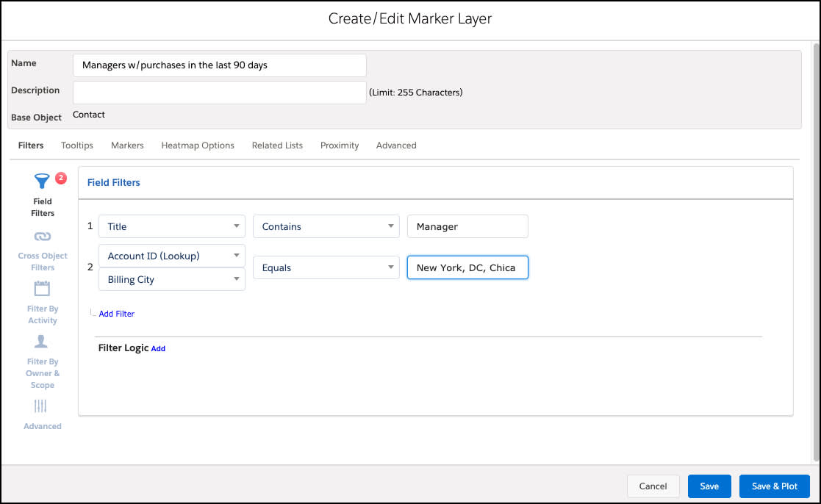
Task: Click the Name input field
Action: (x=219, y=65)
